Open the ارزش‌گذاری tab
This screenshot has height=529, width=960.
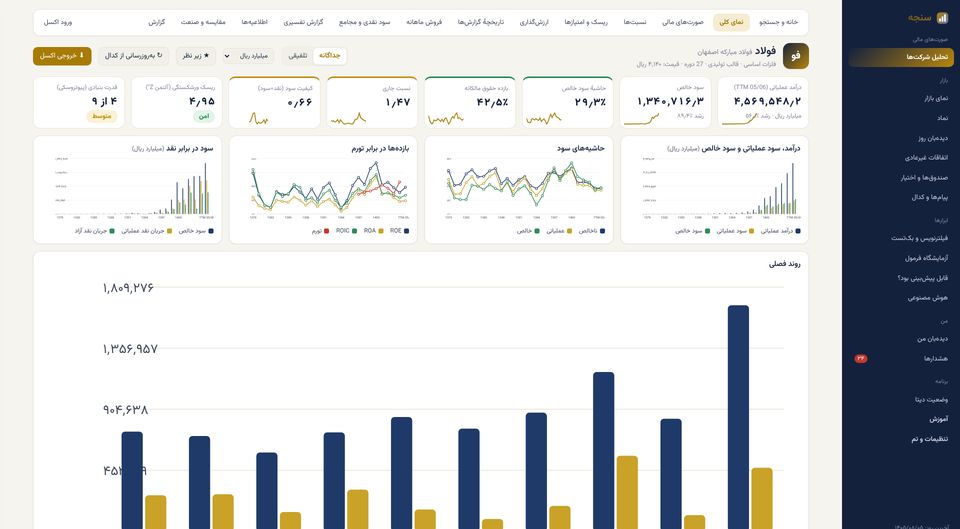click(534, 22)
